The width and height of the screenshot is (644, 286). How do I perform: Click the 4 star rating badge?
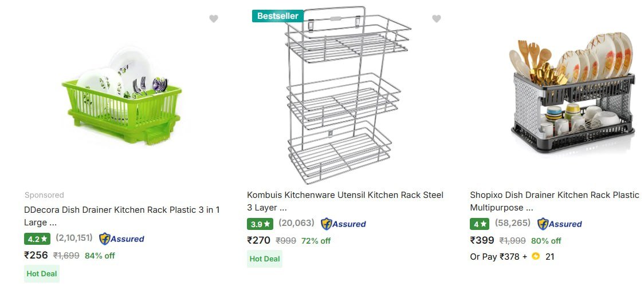coord(479,224)
